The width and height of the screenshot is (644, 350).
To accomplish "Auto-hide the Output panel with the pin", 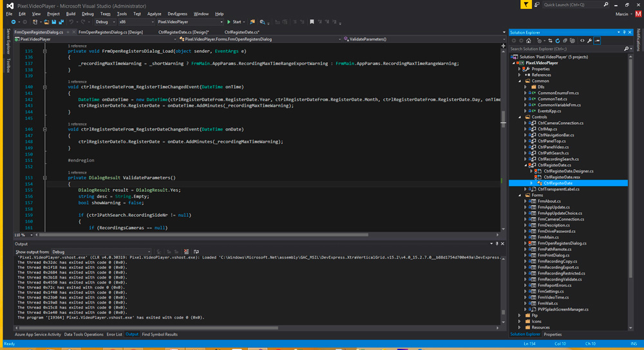I will point(497,244).
